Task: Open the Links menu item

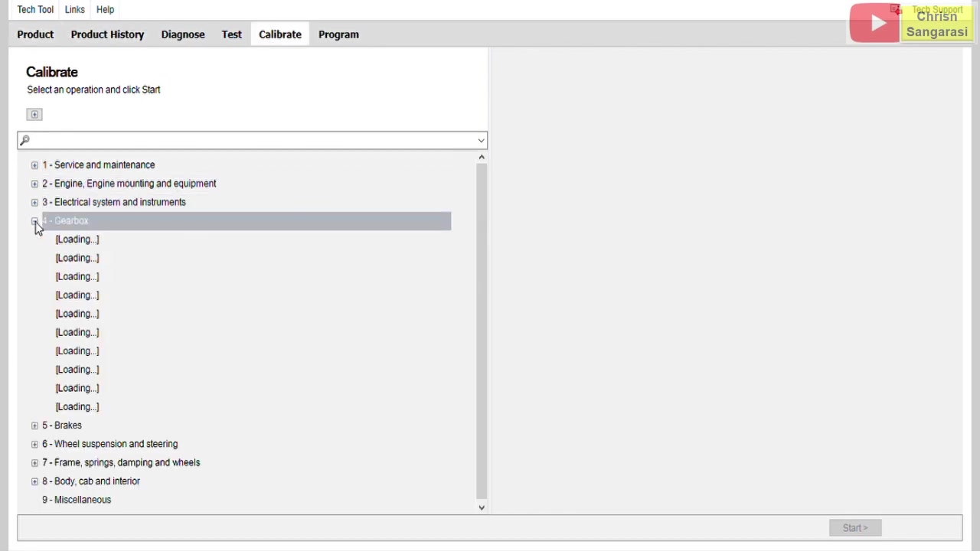Action: click(74, 9)
